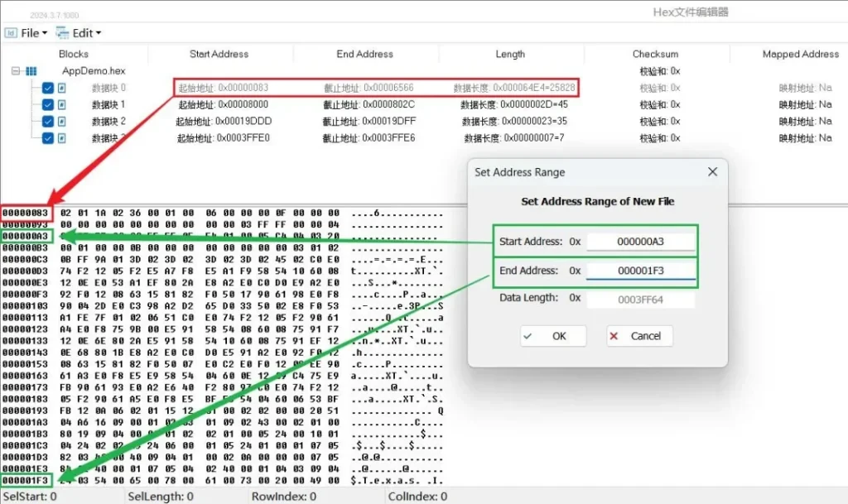Screen dimensions: 848x504
Task: Click the Start Address column header
Action: [x=219, y=54]
